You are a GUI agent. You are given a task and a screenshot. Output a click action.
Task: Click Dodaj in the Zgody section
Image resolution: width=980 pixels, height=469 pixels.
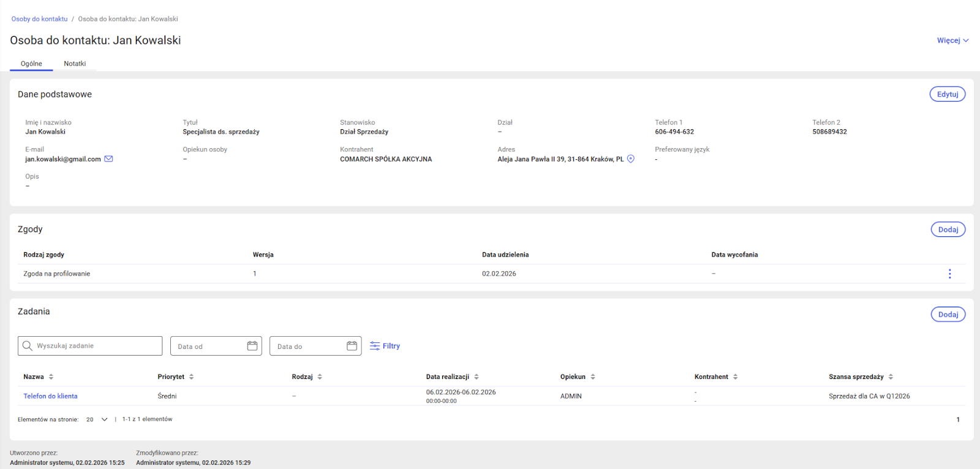[x=948, y=230]
